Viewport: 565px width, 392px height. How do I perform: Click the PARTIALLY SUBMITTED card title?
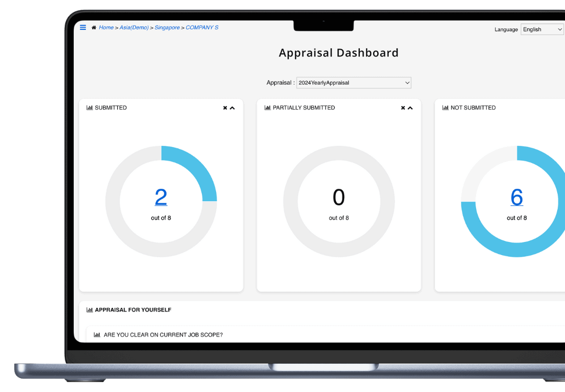[304, 108]
